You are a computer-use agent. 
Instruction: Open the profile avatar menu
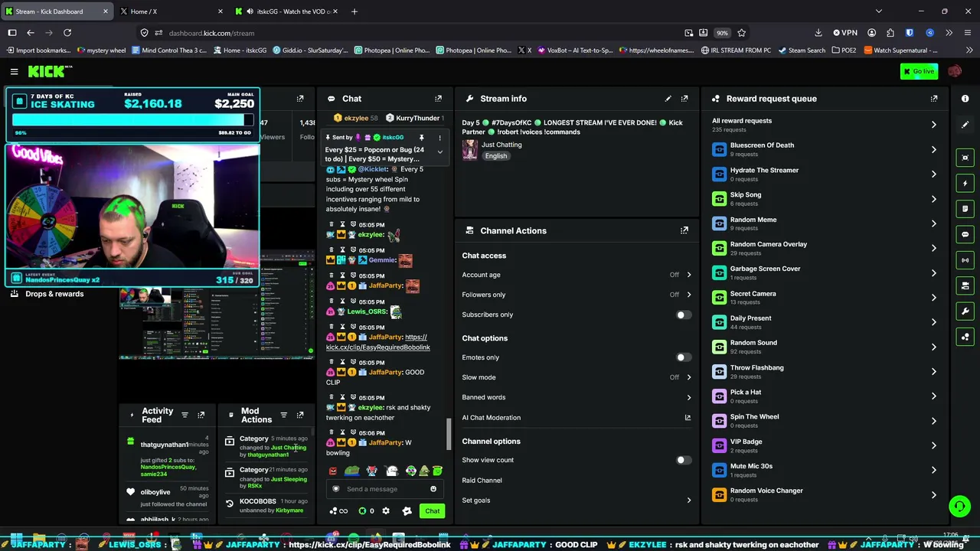pyautogui.click(x=954, y=71)
